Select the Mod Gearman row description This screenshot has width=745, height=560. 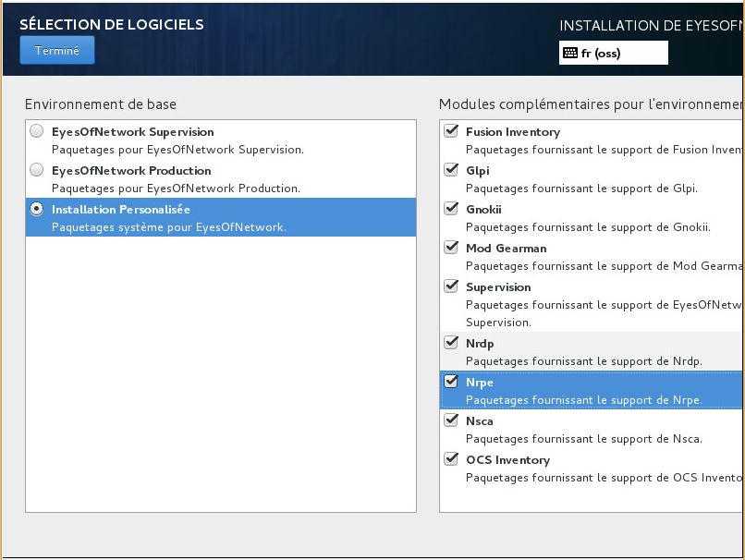(x=604, y=266)
